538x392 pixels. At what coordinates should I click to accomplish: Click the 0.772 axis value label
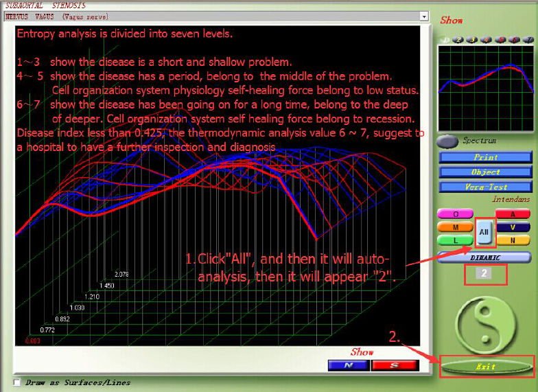[x=47, y=330]
